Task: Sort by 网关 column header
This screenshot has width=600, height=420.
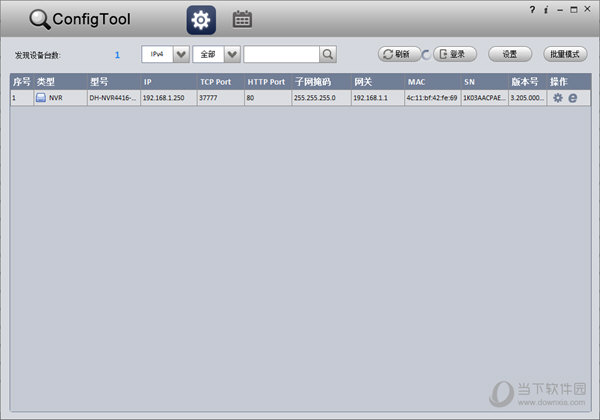Action: pos(378,82)
